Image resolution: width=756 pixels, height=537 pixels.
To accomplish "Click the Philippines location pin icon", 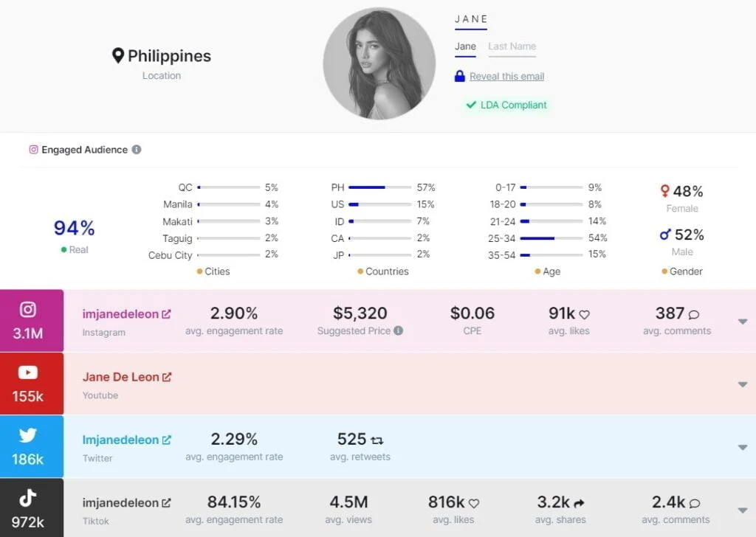I will pyautogui.click(x=117, y=56).
